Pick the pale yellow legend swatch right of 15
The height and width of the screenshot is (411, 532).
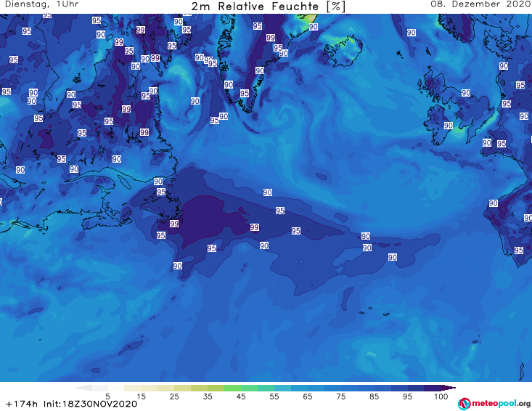[x=150, y=388]
